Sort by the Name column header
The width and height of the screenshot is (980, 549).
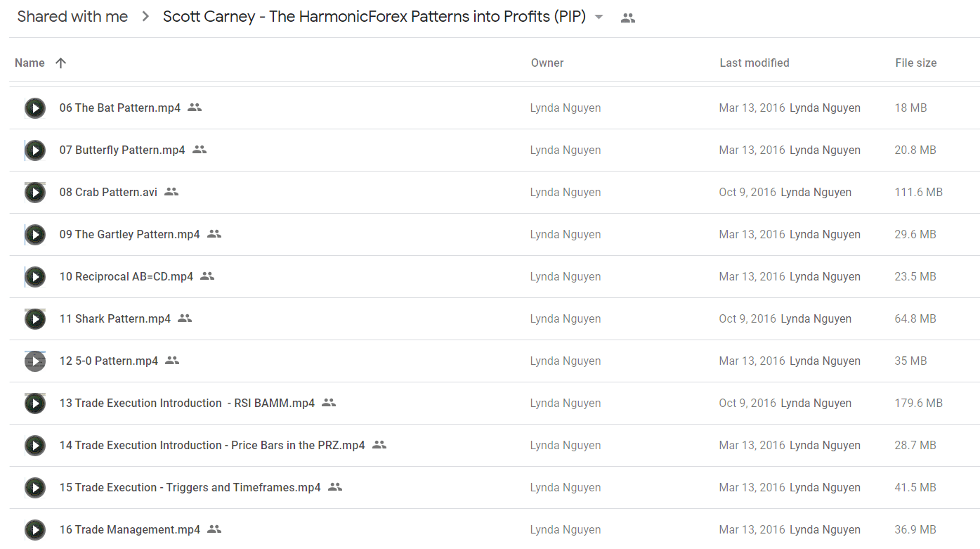pyautogui.click(x=30, y=63)
